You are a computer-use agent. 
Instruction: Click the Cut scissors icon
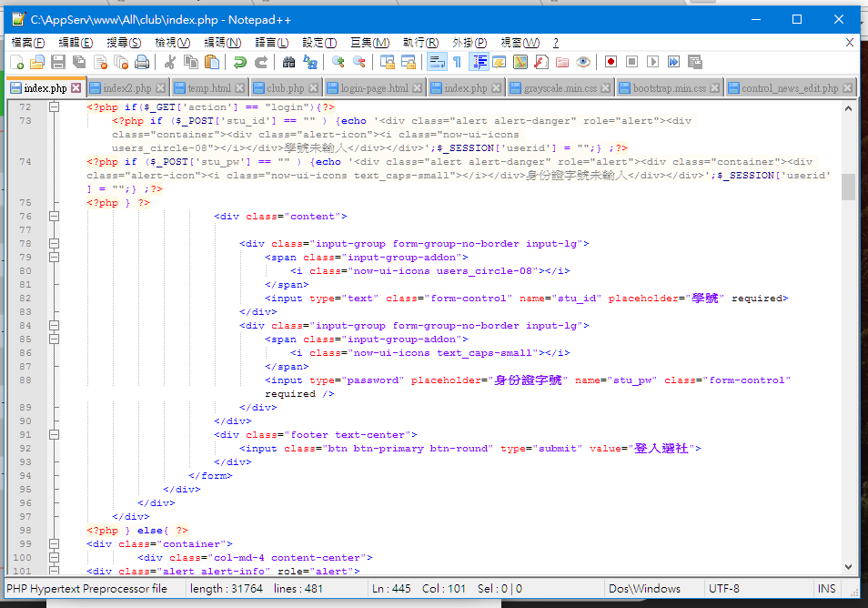[x=169, y=62]
